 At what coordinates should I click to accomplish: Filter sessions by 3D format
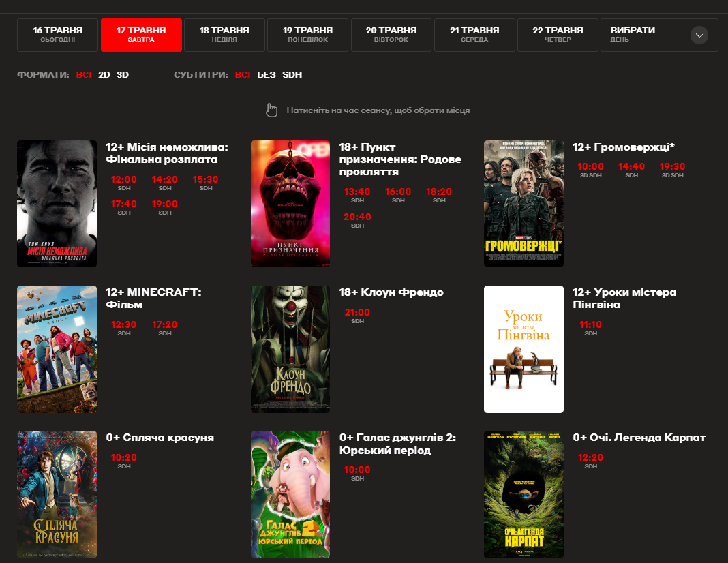click(x=123, y=75)
